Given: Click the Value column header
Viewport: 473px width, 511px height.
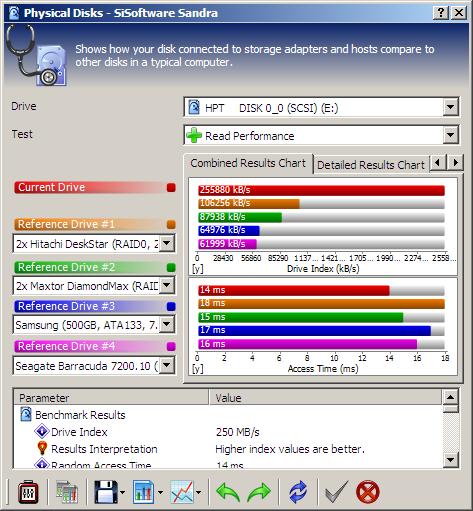Looking at the screenshot, I should [x=325, y=398].
